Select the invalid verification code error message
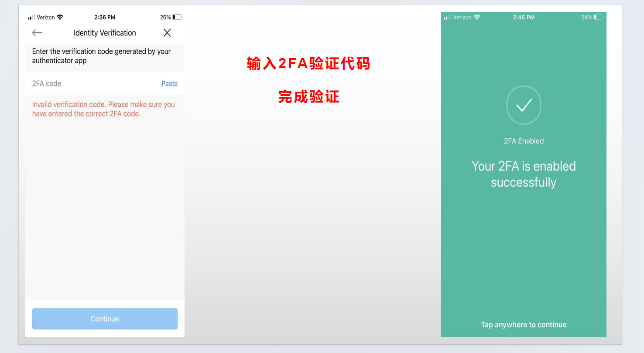This screenshot has height=353, width=644. 103,109
